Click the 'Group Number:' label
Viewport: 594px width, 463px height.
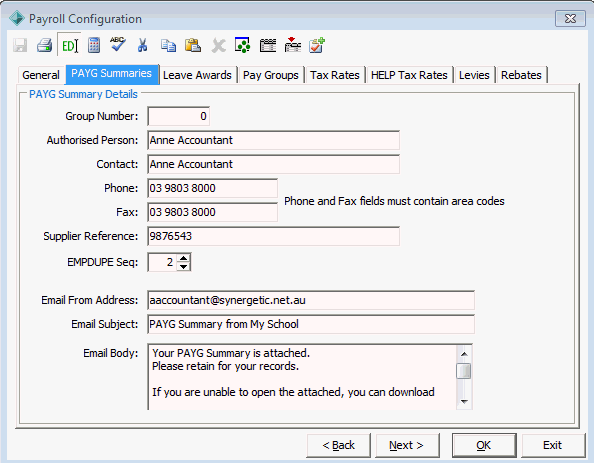pos(102,116)
